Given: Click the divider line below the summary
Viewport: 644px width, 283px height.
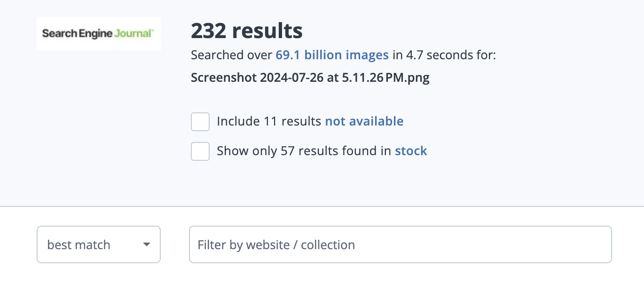Looking at the screenshot, I should click(x=322, y=206).
